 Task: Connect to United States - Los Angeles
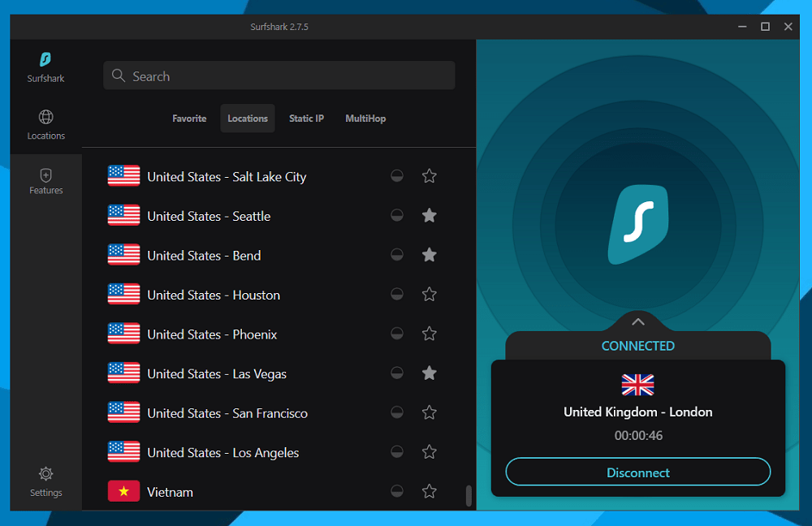(222, 452)
